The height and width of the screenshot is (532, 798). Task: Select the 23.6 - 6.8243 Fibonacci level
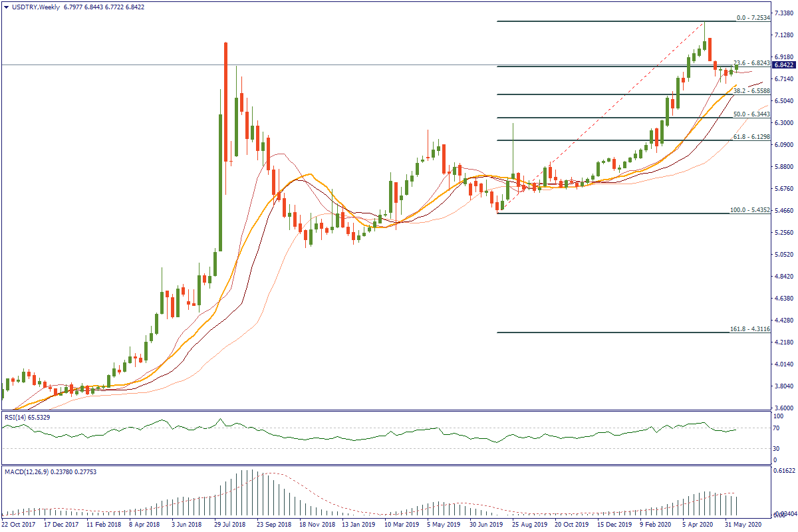tap(751, 63)
